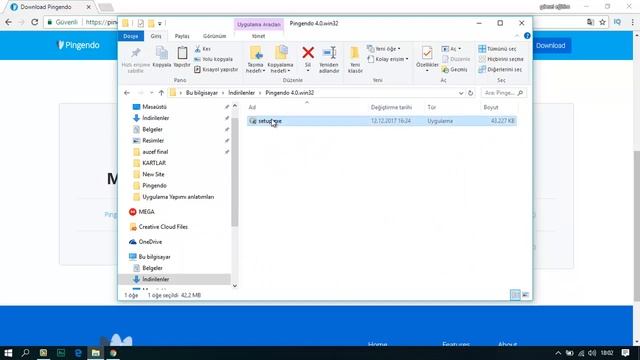Click Download button on Pingendo page
The height and width of the screenshot is (360, 640).
(x=551, y=45)
